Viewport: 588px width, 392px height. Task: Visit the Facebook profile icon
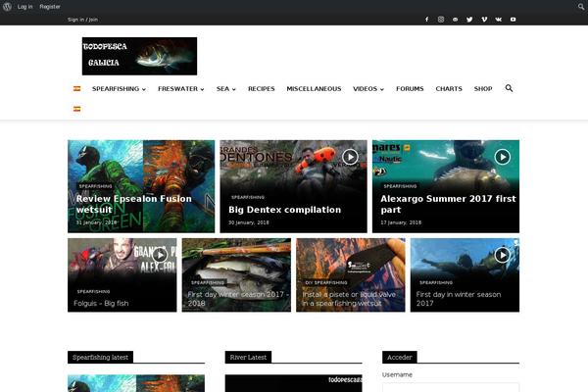[x=426, y=20]
